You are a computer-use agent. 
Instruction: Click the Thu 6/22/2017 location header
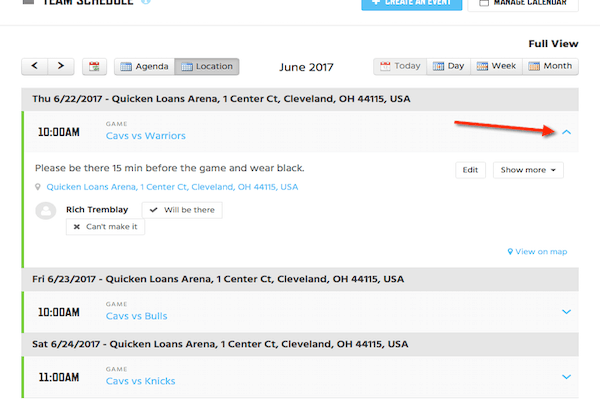point(300,99)
